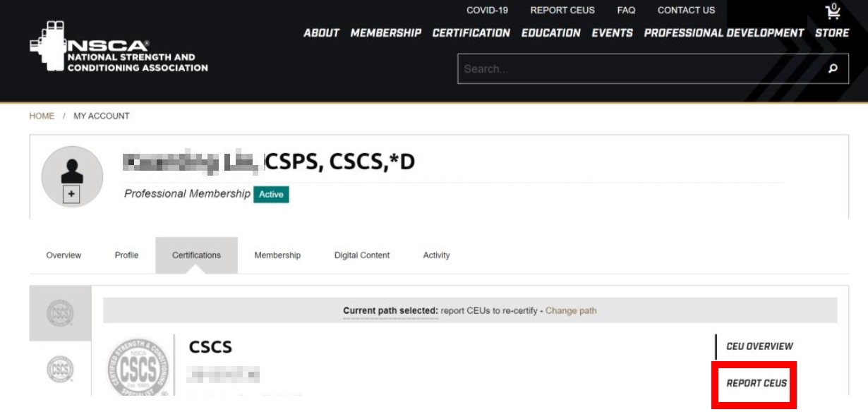The image size is (868, 419).
Task: Click the profile avatar placeholder
Action: click(72, 176)
